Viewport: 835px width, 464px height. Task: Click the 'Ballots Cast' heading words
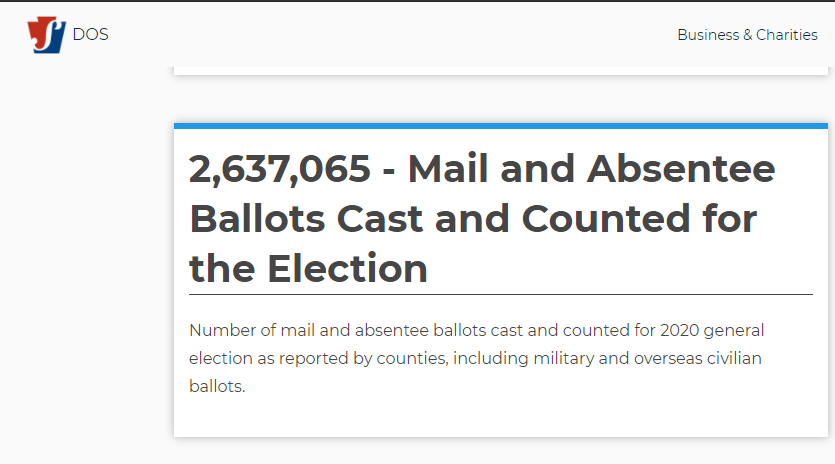306,218
